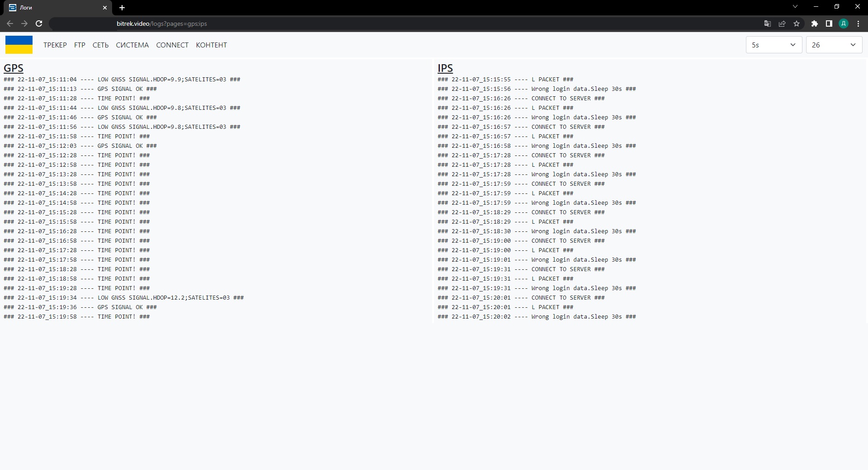
Task: Expand the 26 line count dropdown
Action: pos(834,45)
